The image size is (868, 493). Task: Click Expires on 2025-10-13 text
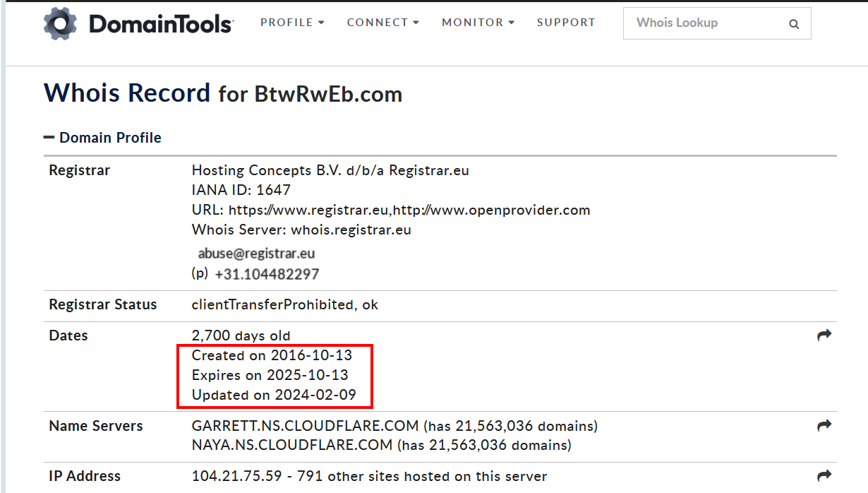(x=270, y=375)
